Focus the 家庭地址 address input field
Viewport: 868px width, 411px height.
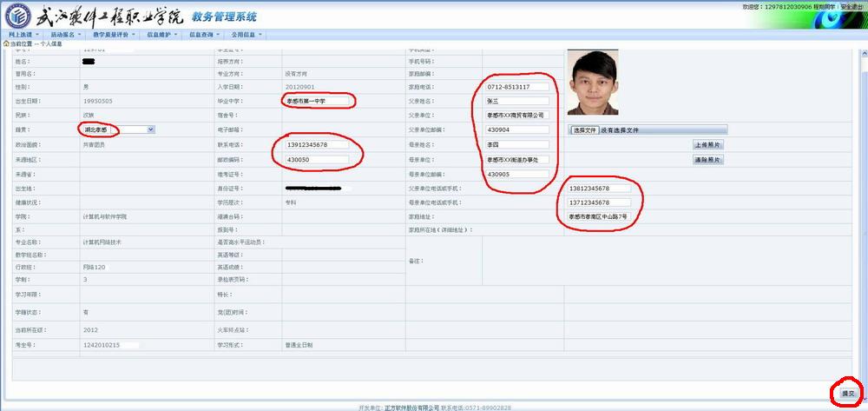tap(599, 215)
